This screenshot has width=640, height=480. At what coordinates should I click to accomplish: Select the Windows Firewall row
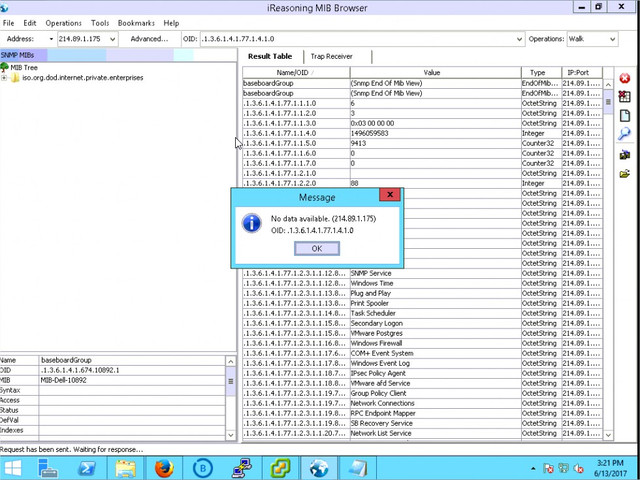[422, 343]
